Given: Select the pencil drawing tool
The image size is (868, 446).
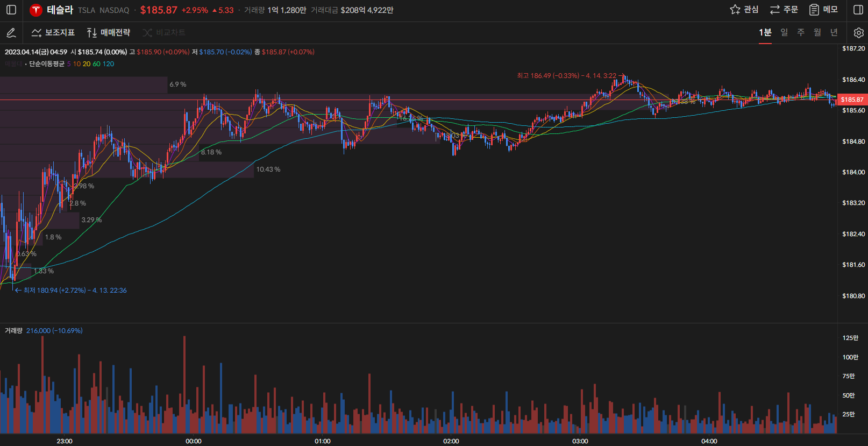Looking at the screenshot, I should click(11, 33).
